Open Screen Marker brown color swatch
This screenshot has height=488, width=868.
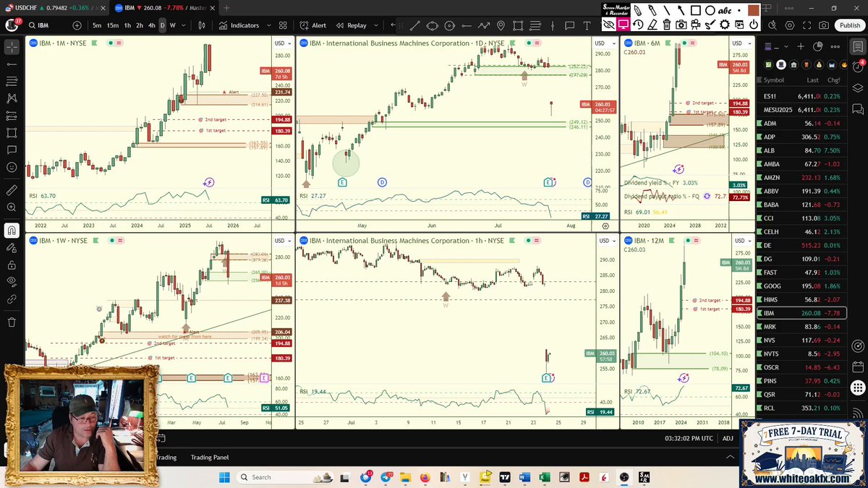(754, 10)
